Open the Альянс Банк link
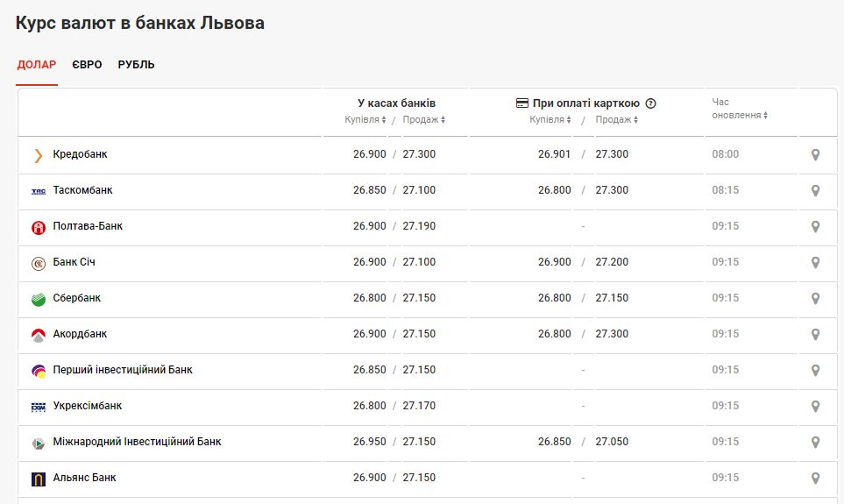The image size is (844, 504). pyautogui.click(x=84, y=477)
